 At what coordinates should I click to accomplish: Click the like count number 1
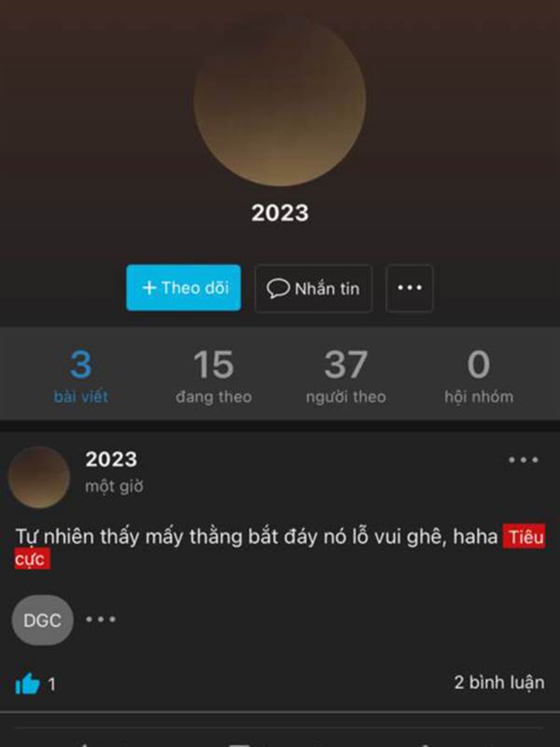coord(51,684)
